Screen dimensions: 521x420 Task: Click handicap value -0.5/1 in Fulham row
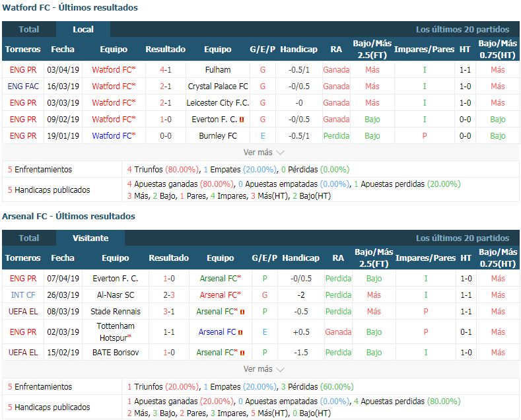299,70
